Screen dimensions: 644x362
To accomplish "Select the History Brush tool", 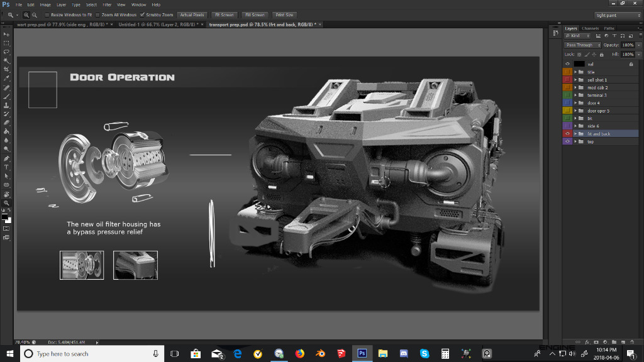I will [6, 114].
